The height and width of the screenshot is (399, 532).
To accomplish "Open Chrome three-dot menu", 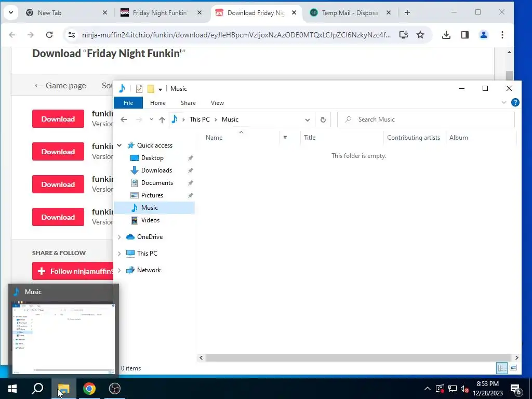I will [502, 35].
